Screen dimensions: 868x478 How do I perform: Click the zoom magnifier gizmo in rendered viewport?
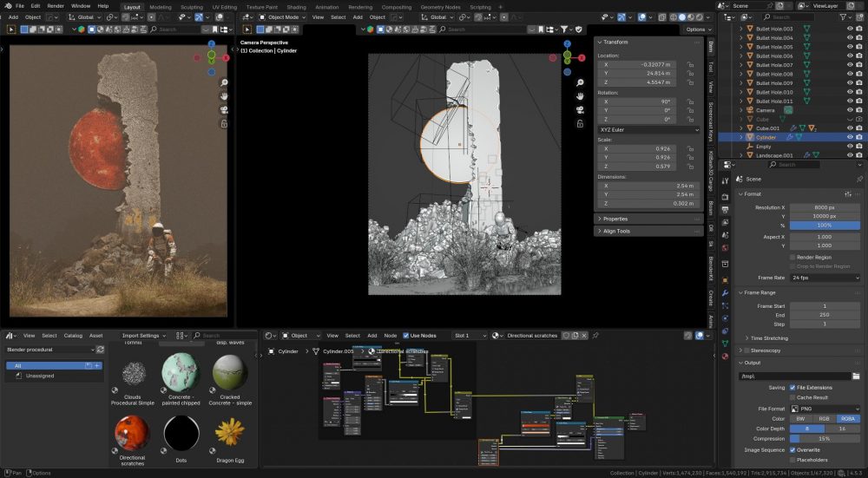coord(224,82)
